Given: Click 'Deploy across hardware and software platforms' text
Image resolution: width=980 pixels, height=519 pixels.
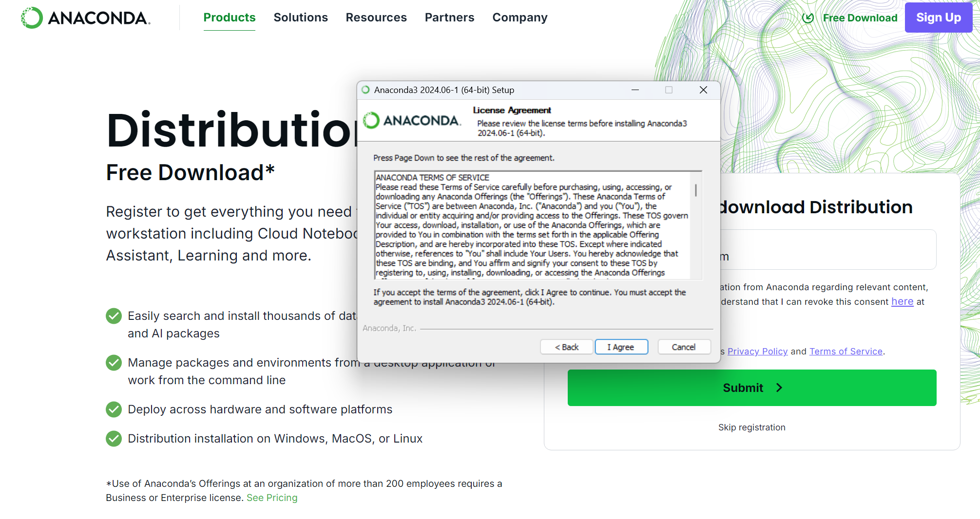Looking at the screenshot, I should coord(260,409).
